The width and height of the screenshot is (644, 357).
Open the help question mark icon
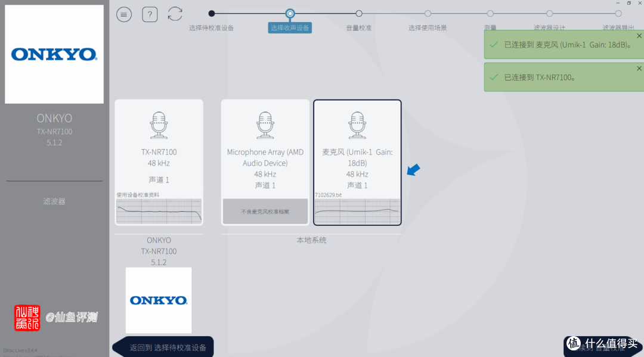(150, 15)
